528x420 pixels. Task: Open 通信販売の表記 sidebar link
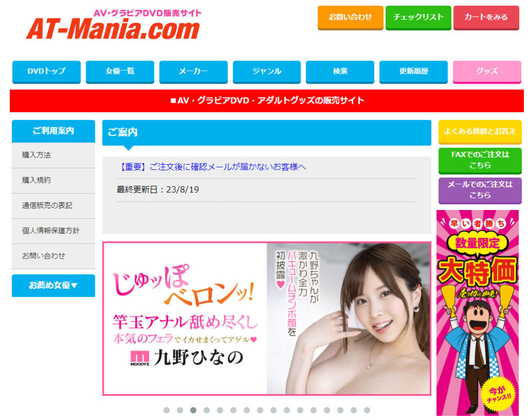(x=54, y=206)
